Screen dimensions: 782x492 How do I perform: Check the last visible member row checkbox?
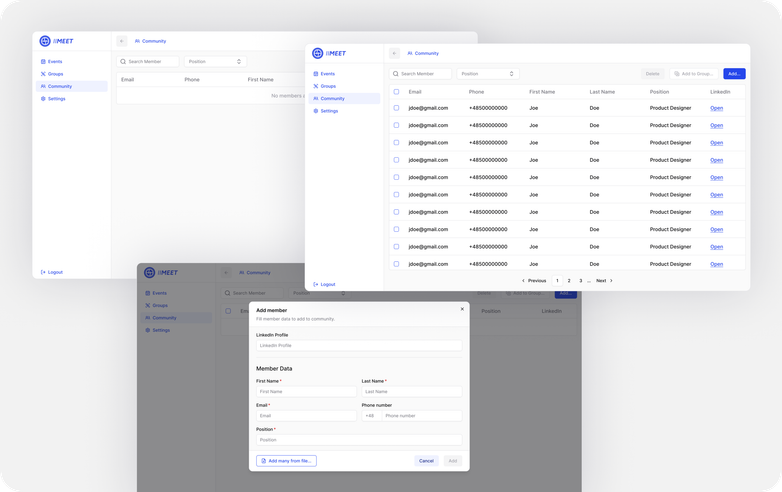click(396, 264)
